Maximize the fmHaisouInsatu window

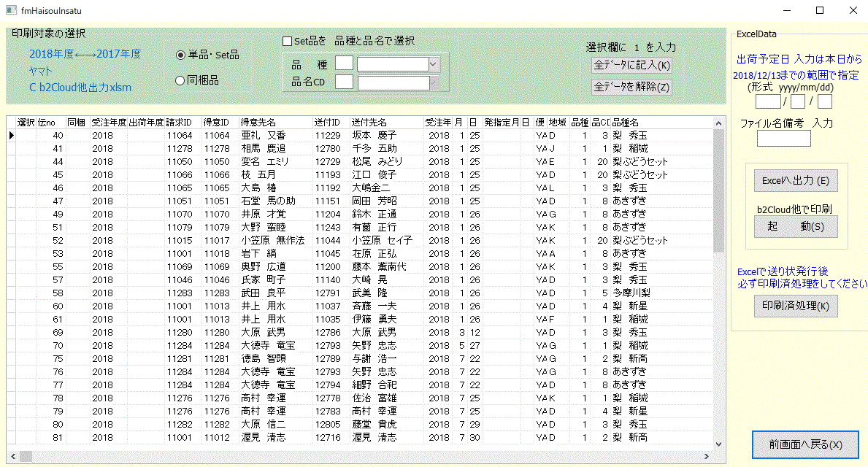click(x=820, y=10)
